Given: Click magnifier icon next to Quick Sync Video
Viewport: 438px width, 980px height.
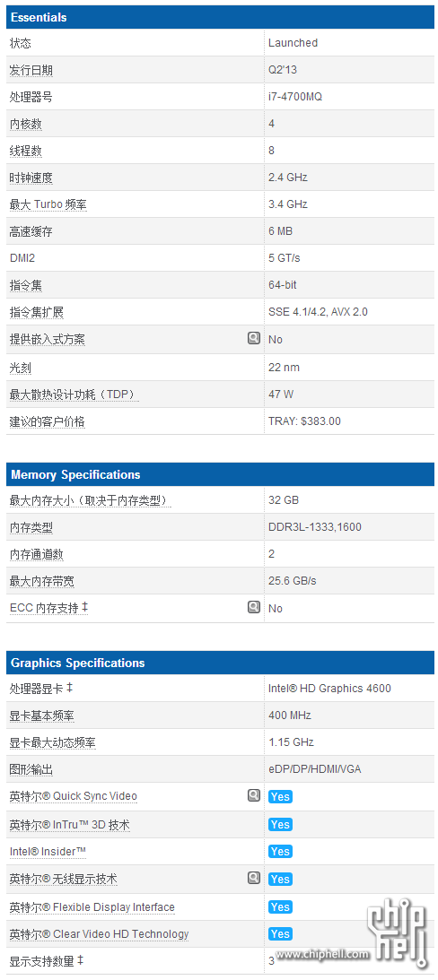Looking at the screenshot, I should point(253,795).
